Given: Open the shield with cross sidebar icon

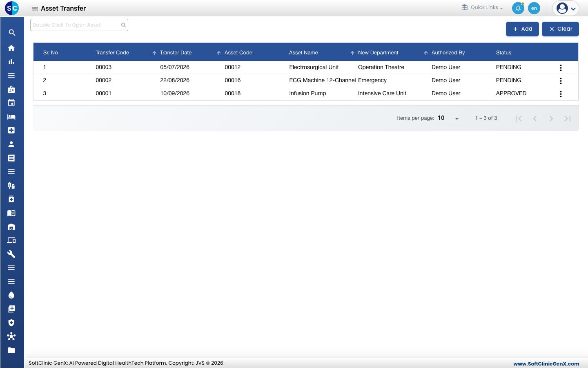Looking at the screenshot, I should pyautogui.click(x=11, y=323).
